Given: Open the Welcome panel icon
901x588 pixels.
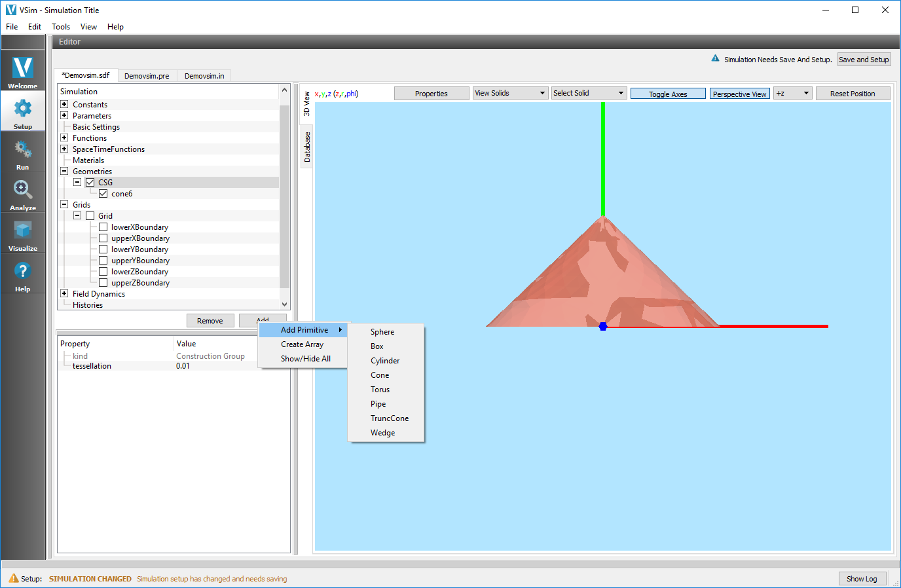Looking at the screenshot, I should point(23,67).
